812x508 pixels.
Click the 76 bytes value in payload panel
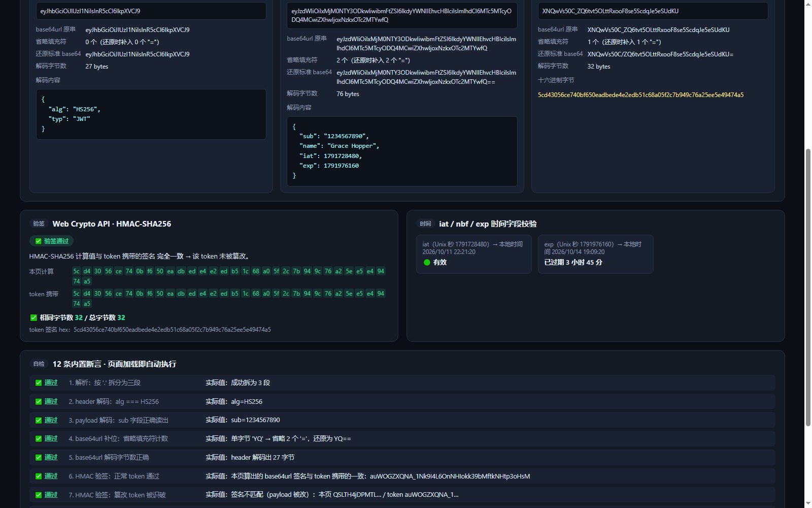[348, 94]
